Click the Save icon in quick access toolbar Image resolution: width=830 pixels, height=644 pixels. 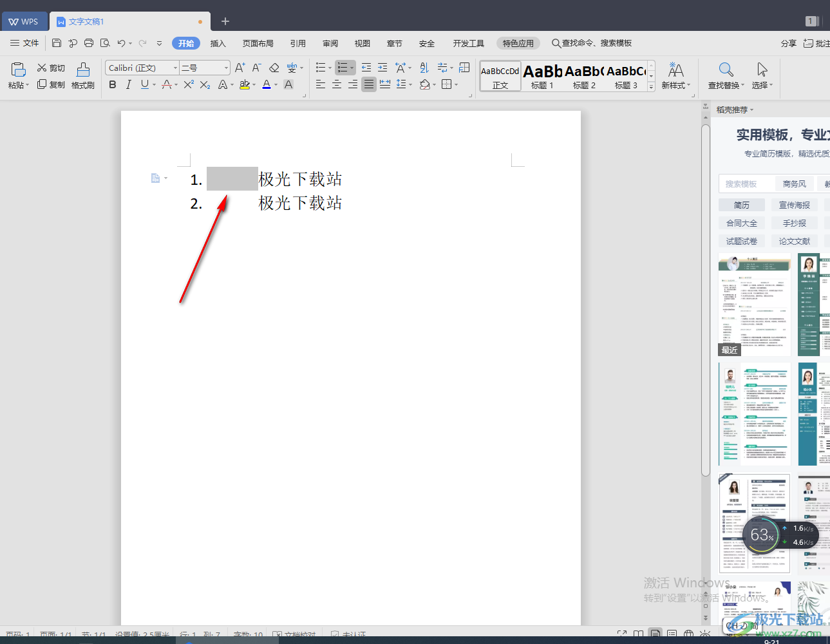(x=57, y=43)
